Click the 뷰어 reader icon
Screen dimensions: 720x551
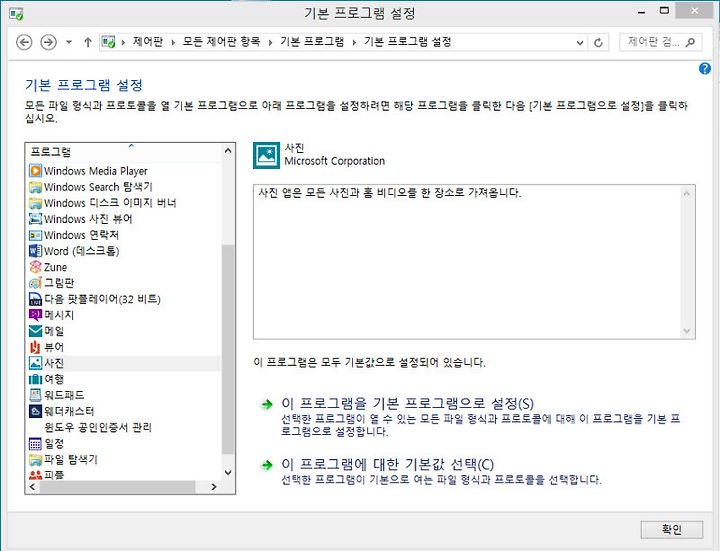pos(35,347)
